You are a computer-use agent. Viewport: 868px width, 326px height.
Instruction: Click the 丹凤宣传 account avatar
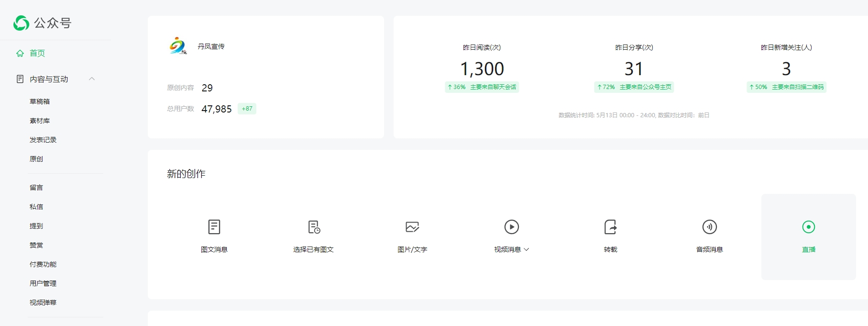(178, 46)
